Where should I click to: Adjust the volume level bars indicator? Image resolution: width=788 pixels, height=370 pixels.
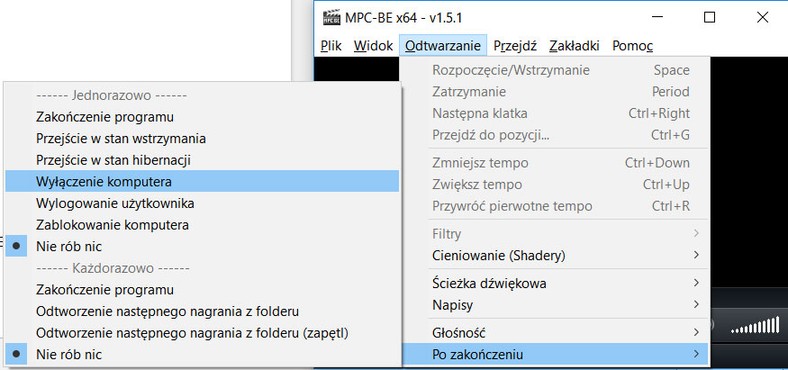coord(755,325)
